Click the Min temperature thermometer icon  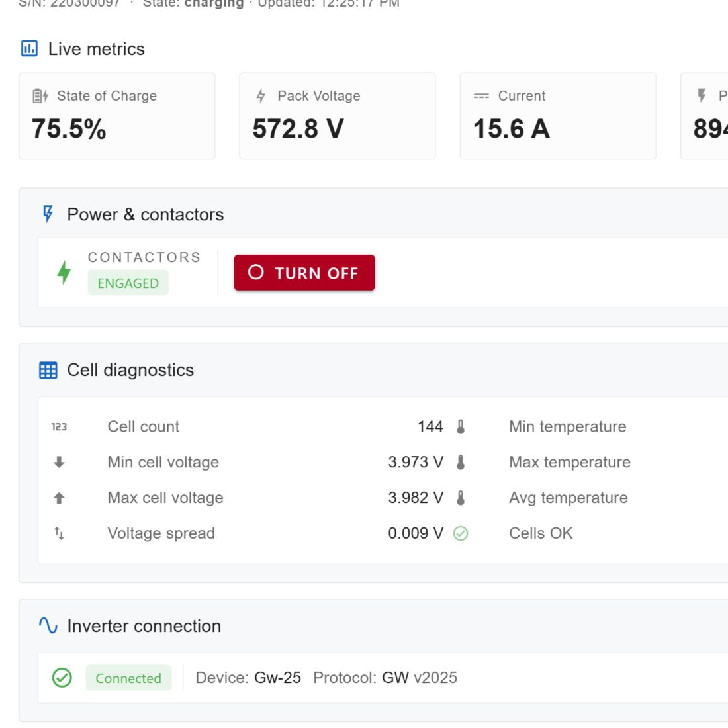coord(461,426)
